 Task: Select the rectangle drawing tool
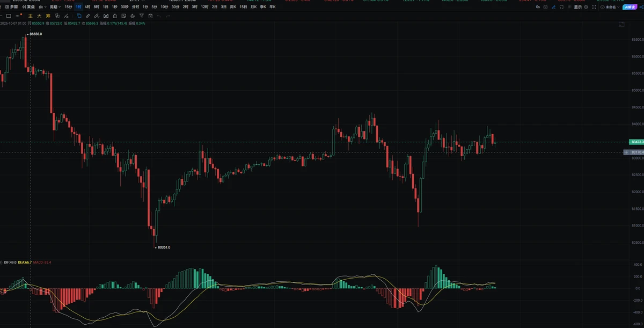pos(9,16)
